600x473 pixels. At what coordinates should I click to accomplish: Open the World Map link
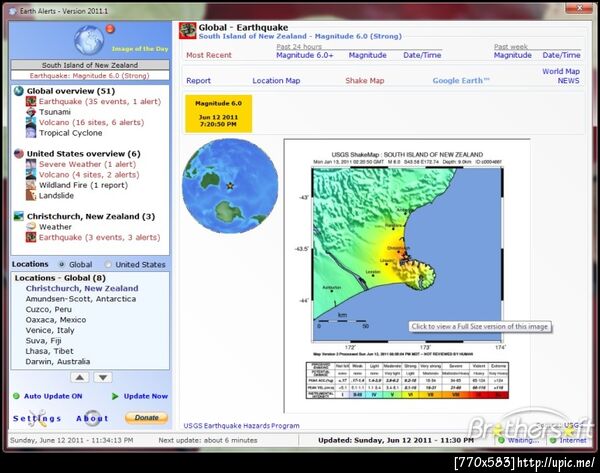(x=561, y=72)
